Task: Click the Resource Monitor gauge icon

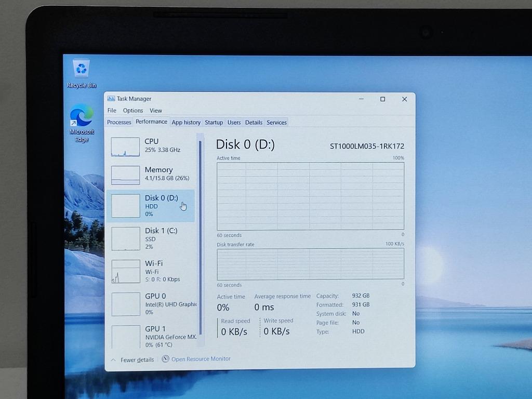Action: [165, 358]
